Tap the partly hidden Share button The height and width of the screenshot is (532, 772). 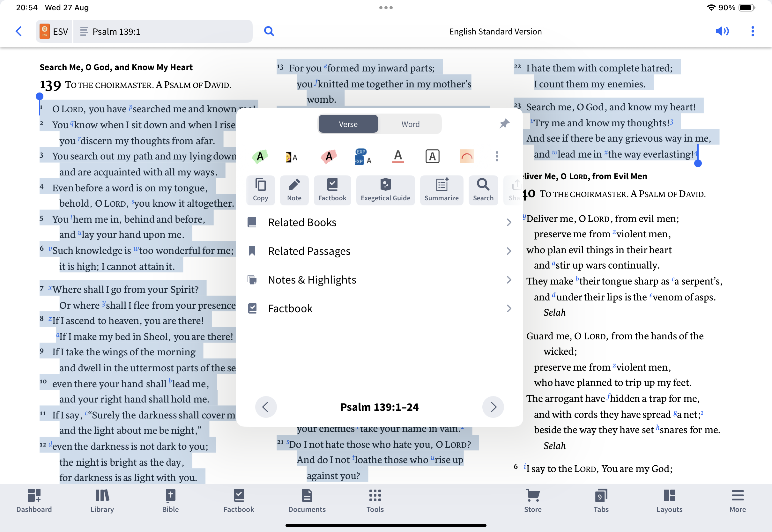513,190
